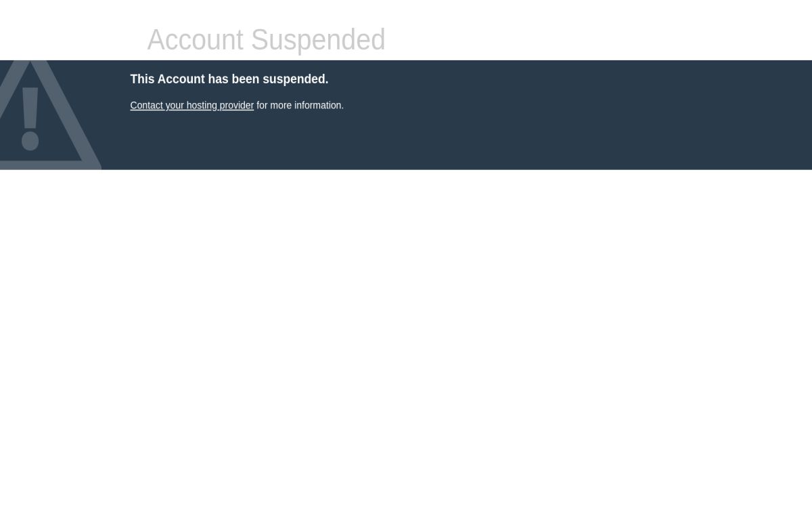Image resolution: width=812 pixels, height=508 pixels.
Task: Click the word 'more' in the information text
Action: (x=281, y=106)
